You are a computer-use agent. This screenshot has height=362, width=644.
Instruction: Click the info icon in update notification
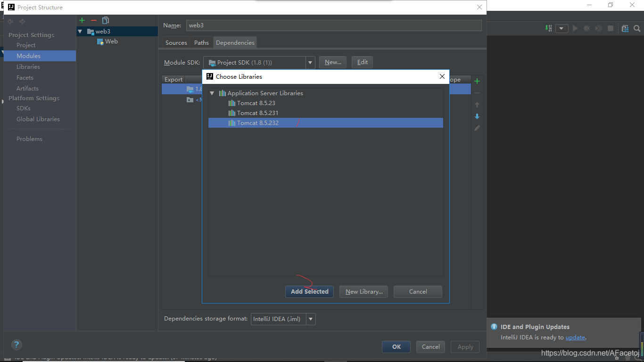(x=494, y=327)
